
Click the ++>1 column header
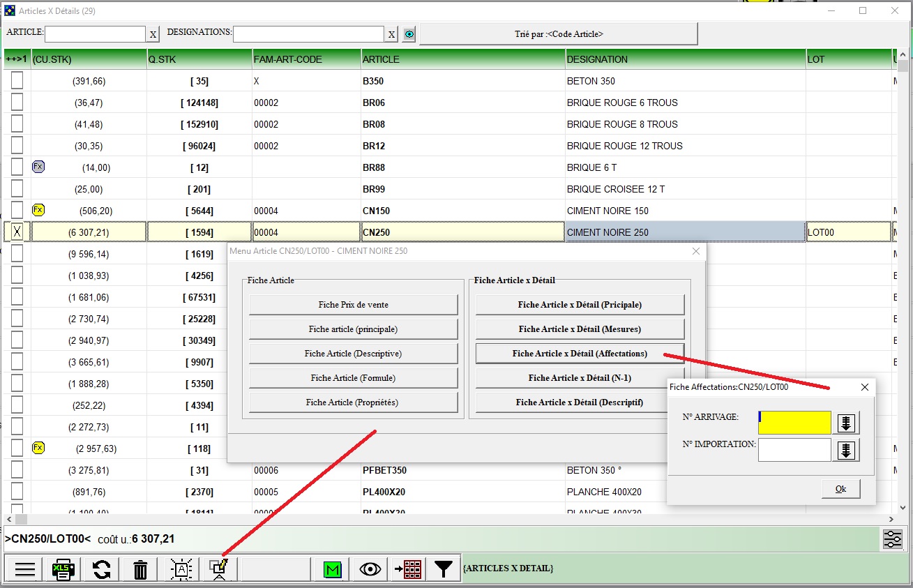click(x=17, y=59)
